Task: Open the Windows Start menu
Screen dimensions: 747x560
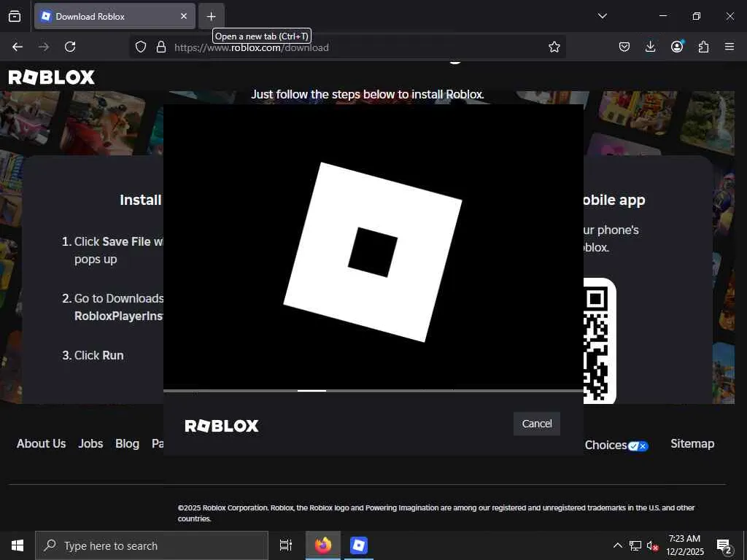Action: coord(18,545)
